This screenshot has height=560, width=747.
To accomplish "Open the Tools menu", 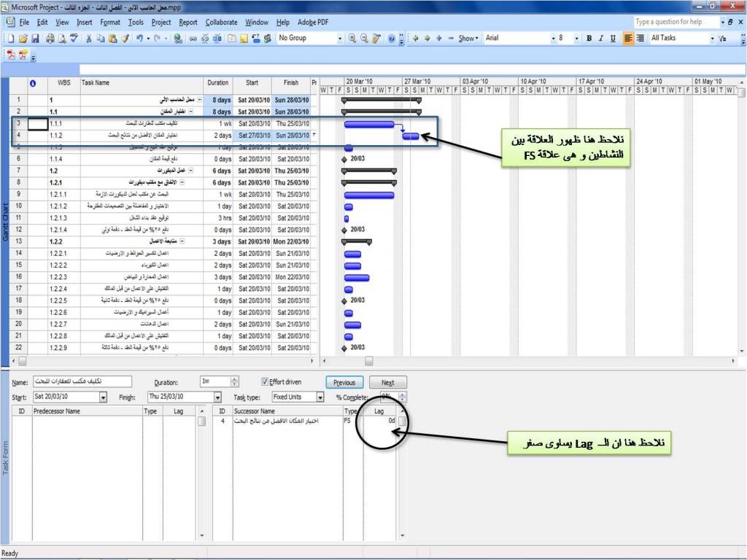I will pos(136,23).
